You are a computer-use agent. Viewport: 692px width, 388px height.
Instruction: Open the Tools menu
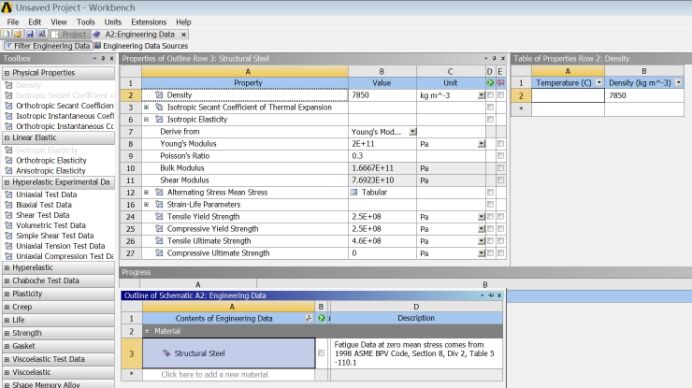tap(86, 22)
